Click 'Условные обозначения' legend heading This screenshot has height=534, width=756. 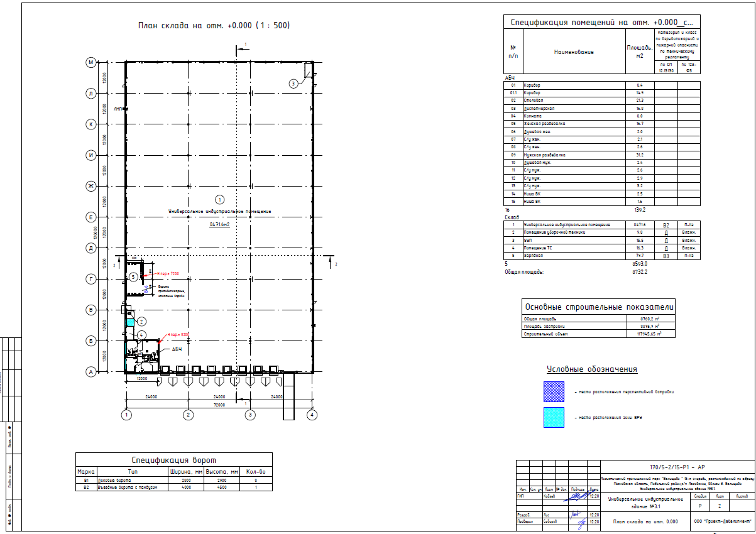(x=592, y=369)
